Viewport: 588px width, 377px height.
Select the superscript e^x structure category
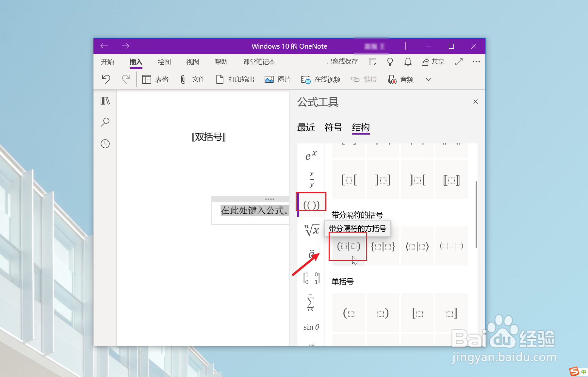coord(311,156)
